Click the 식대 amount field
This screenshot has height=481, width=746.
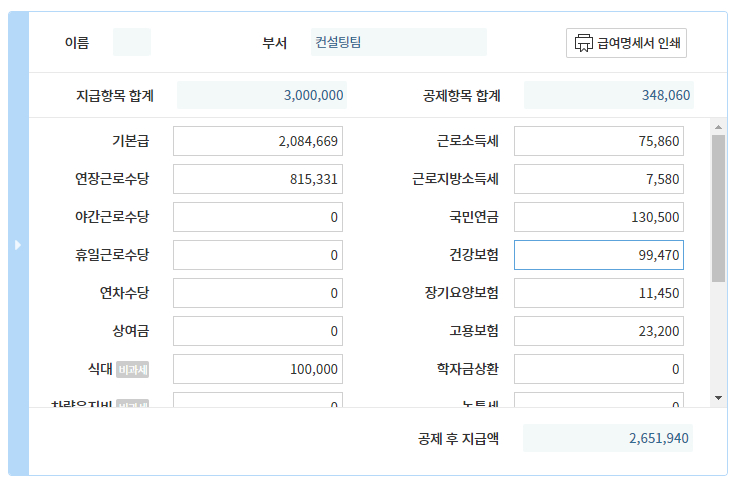(x=258, y=369)
